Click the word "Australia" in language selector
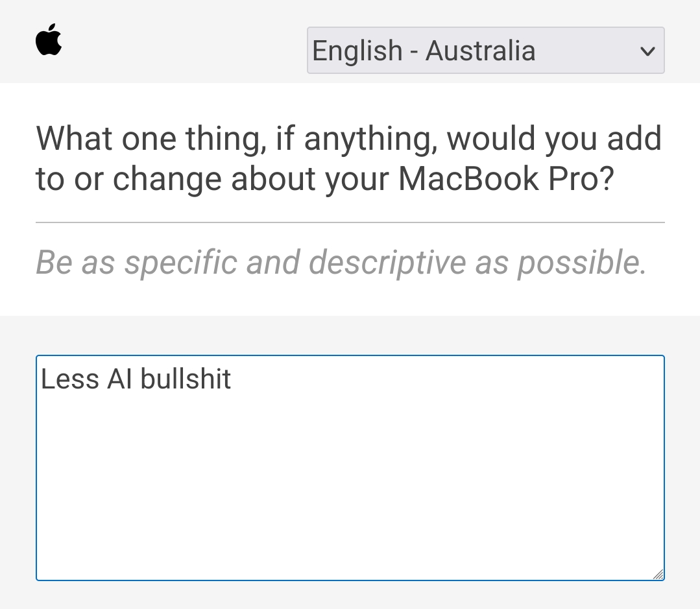 480,51
